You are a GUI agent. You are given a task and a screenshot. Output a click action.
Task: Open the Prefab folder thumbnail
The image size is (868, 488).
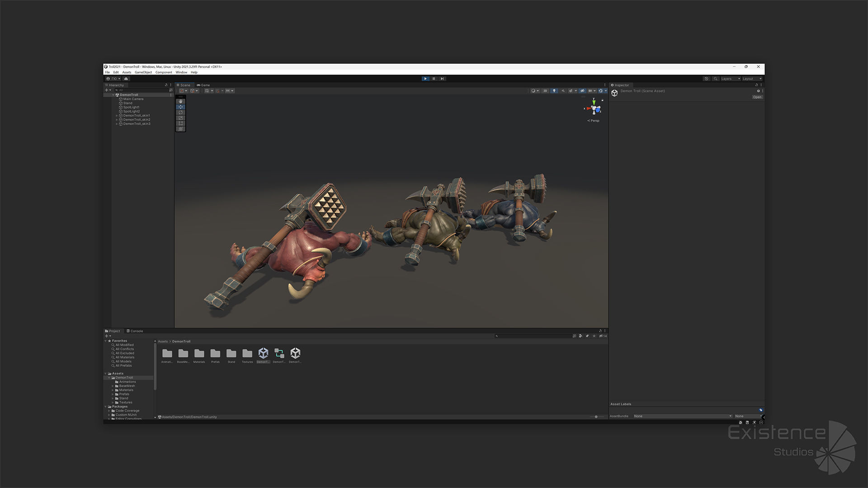[x=215, y=355]
